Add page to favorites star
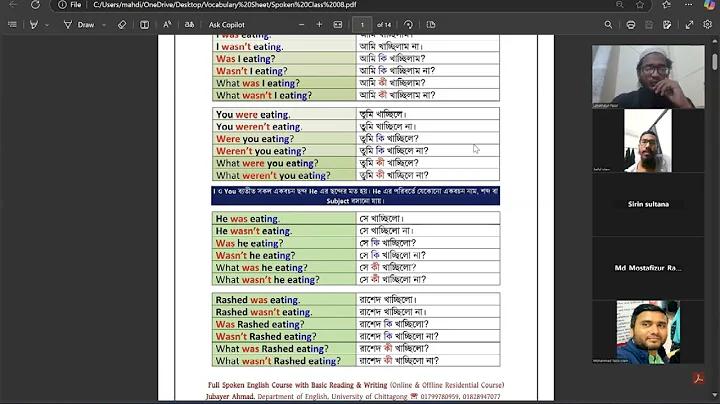Screen dimensions: 720x404 [640, 5]
